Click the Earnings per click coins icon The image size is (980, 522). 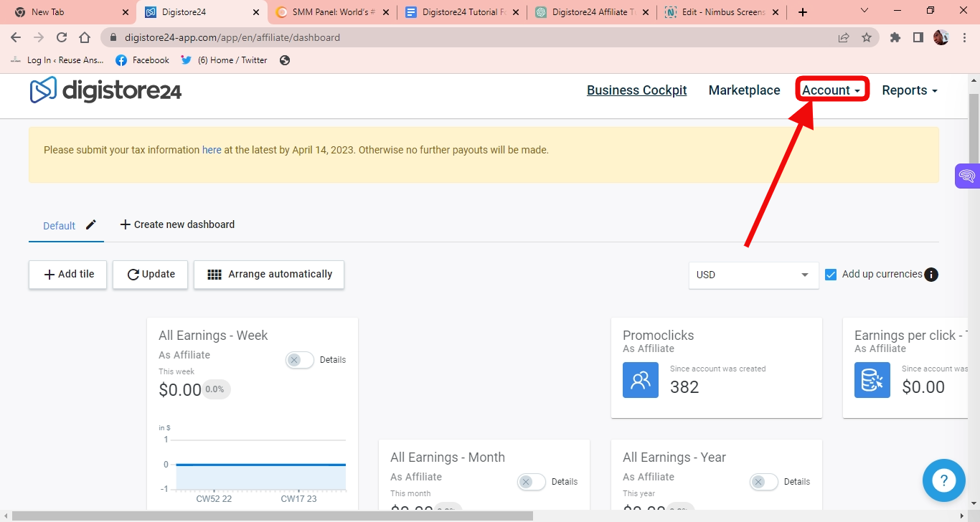tap(872, 380)
